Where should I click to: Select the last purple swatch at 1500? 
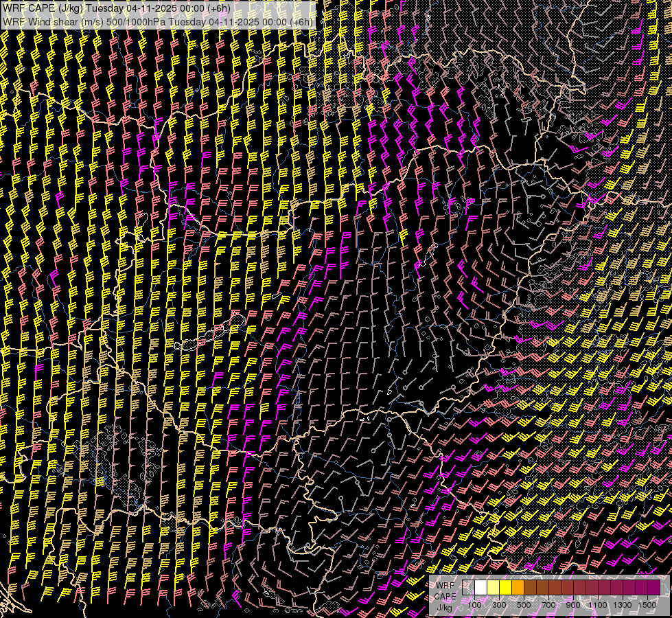point(653,588)
